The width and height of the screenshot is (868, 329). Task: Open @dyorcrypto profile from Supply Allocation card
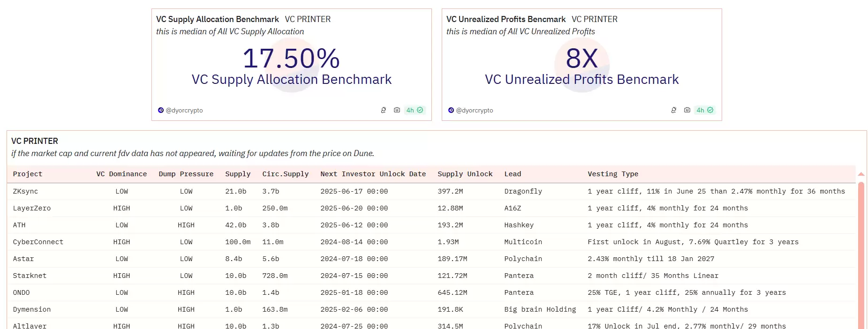184,111
